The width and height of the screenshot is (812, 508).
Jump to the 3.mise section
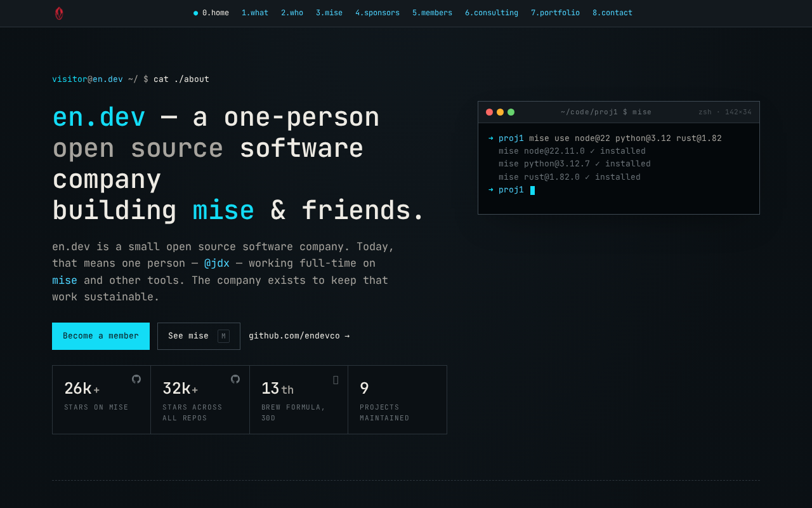(329, 13)
